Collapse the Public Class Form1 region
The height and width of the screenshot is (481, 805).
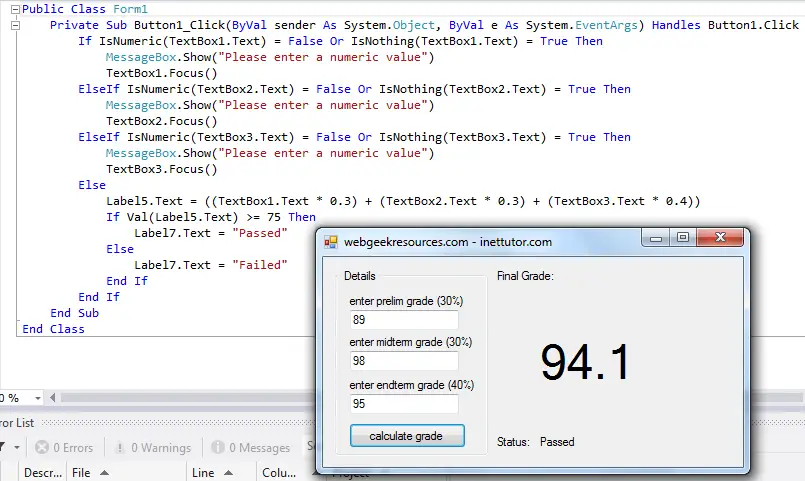tap(15, 9)
